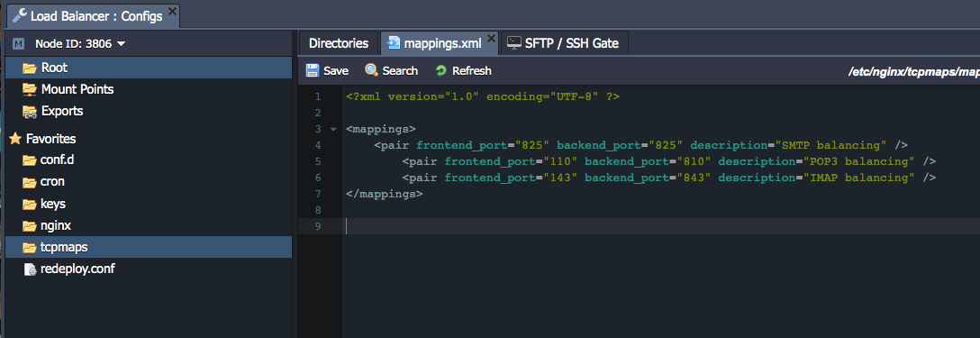Viewport: 980px width, 338px height.
Task: Click the mappings.xml file icon in tab
Action: click(394, 43)
